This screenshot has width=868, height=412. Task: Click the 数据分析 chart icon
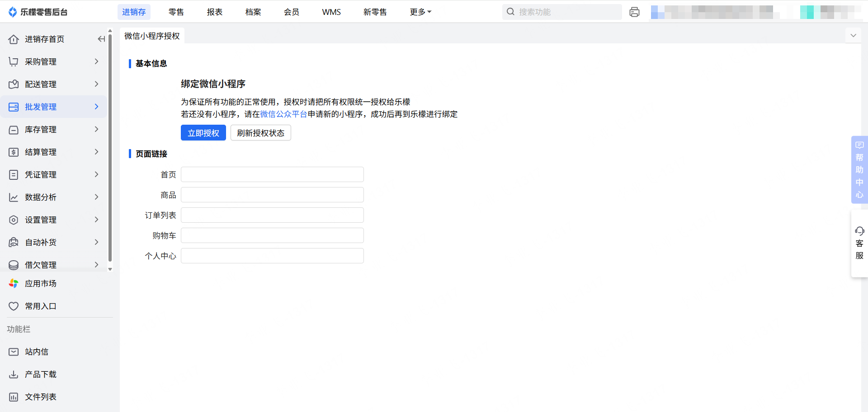[x=14, y=197]
